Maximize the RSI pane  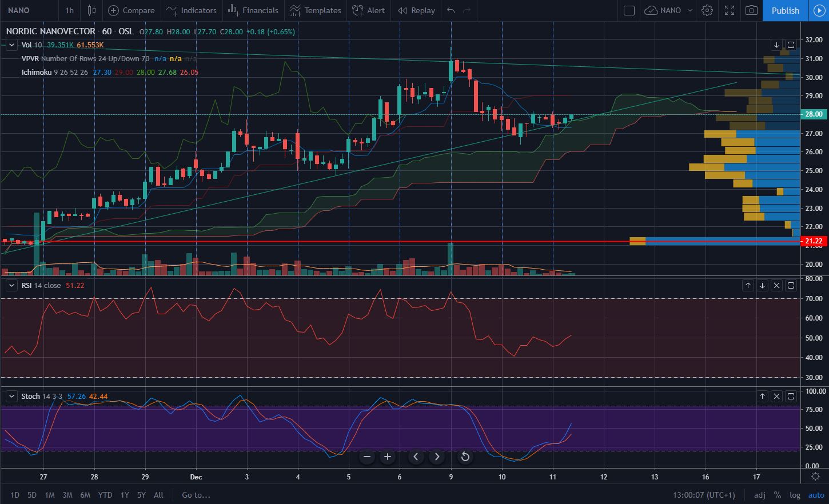pos(791,285)
